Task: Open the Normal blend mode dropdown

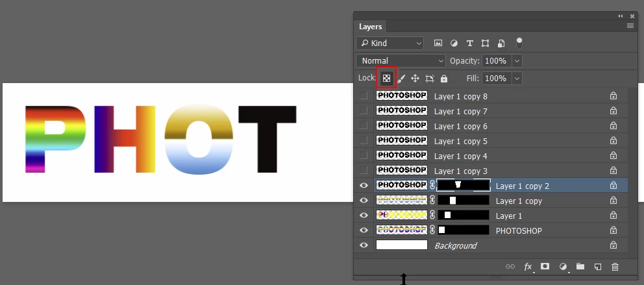Action: click(x=401, y=61)
